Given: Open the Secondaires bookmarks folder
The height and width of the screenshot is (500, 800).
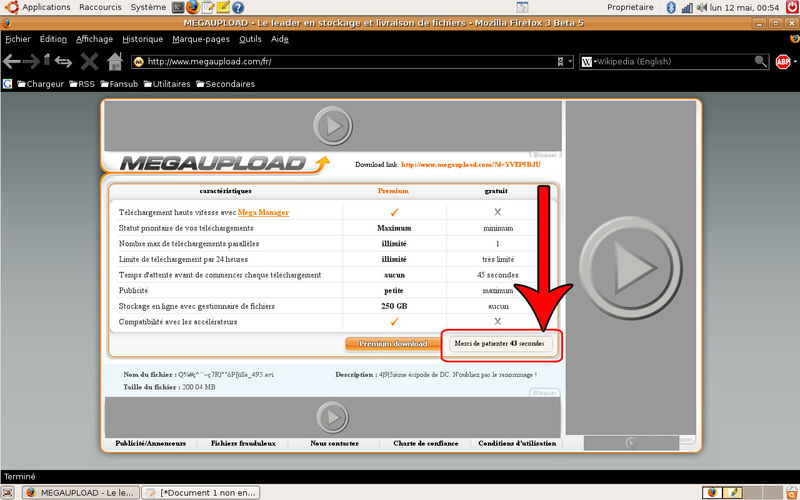Looking at the screenshot, I should (x=225, y=84).
